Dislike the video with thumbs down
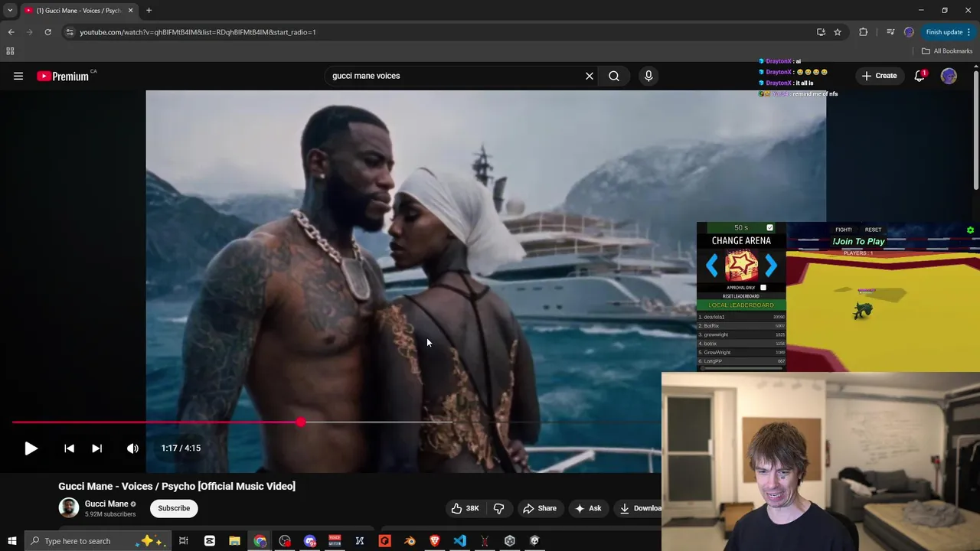 [499, 508]
